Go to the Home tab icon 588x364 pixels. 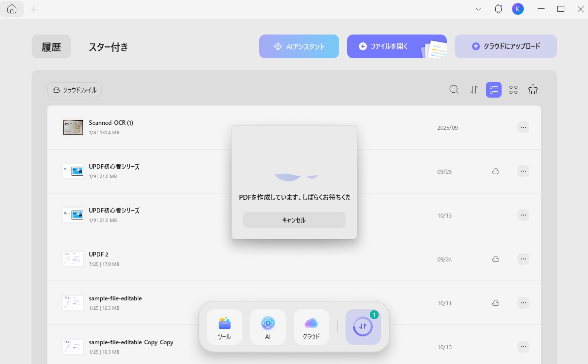point(12,9)
